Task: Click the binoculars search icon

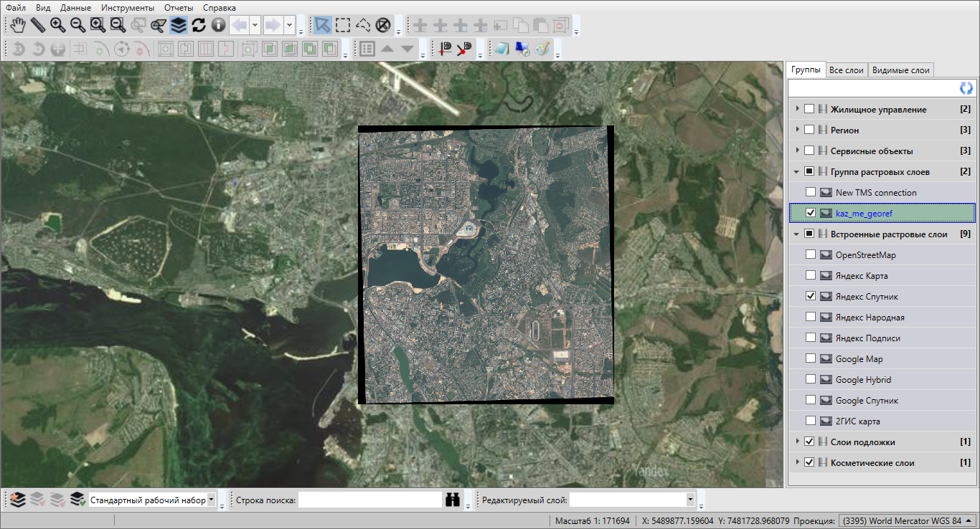Action: [453, 500]
